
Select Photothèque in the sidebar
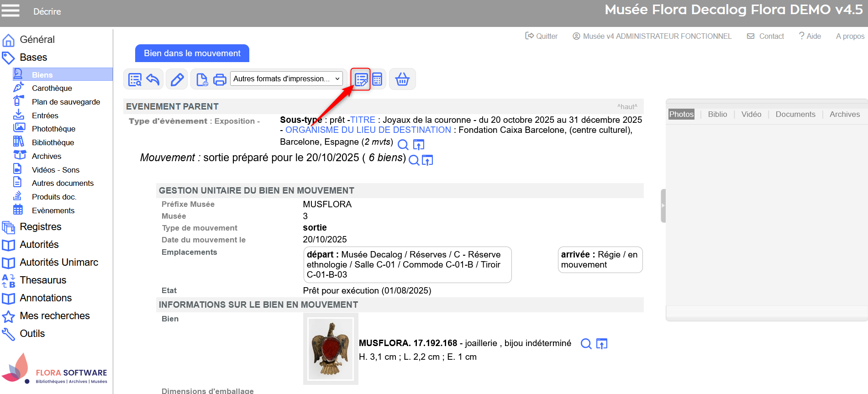(53, 129)
